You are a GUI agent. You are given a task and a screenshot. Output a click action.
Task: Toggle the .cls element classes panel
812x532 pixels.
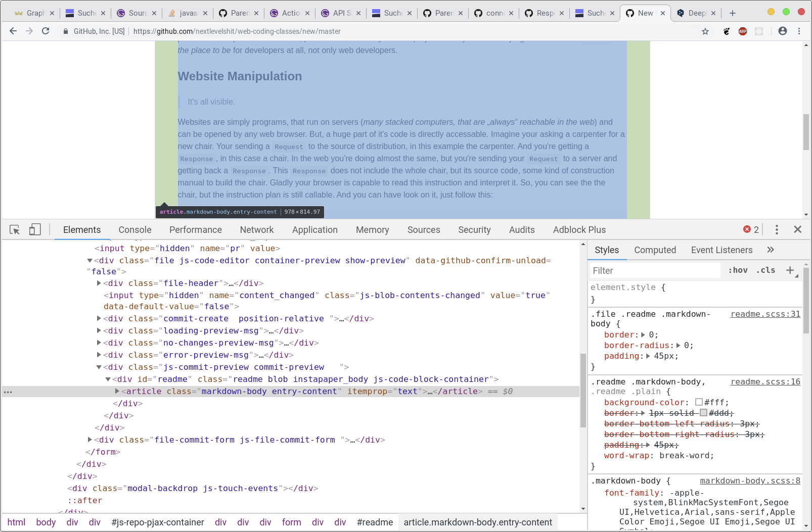click(765, 270)
